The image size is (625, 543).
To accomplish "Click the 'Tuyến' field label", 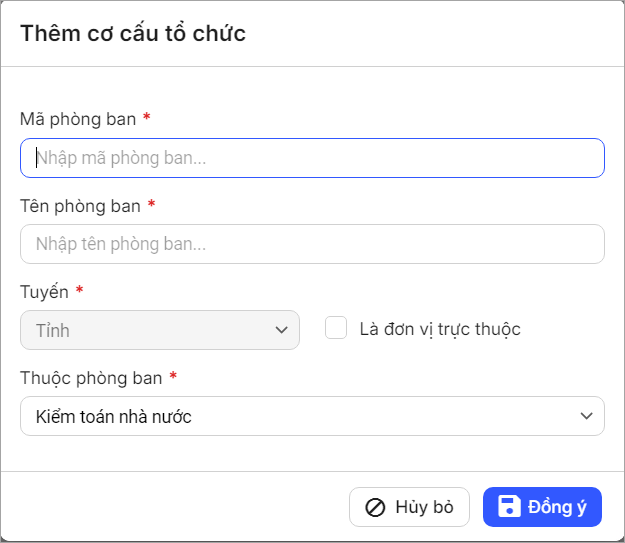I will point(45,291).
